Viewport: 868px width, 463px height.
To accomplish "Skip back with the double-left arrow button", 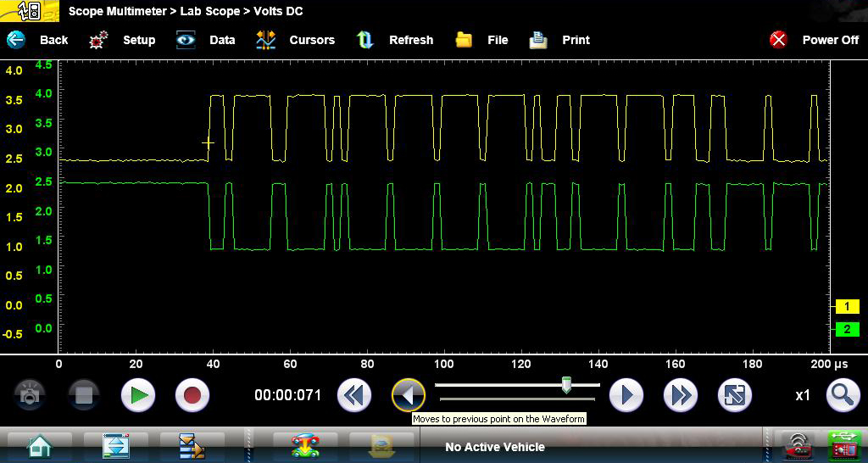I will 354,395.
